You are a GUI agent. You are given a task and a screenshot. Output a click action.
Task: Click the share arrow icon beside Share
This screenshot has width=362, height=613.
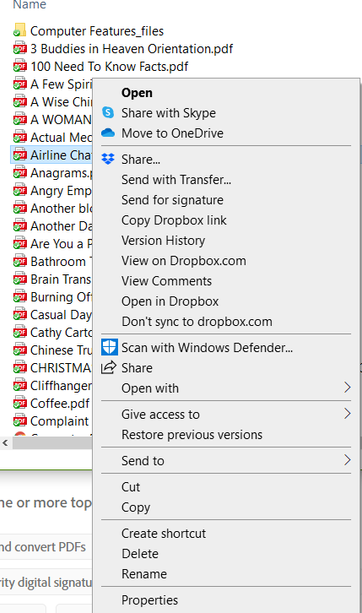click(x=108, y=367)
